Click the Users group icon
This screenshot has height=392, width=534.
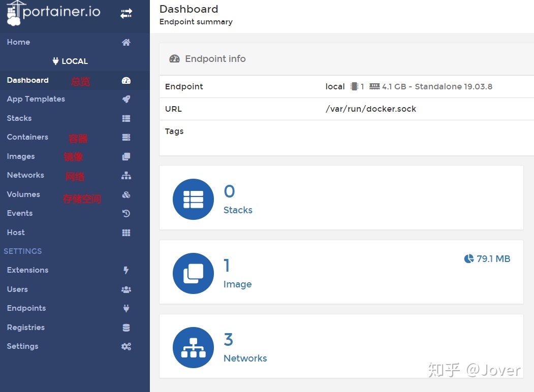(126, 289)
